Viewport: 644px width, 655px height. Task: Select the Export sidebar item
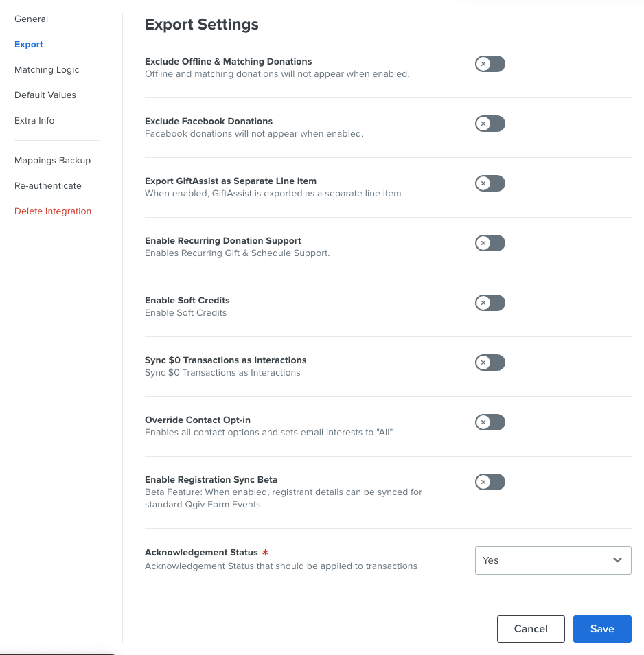click(28, 44)
